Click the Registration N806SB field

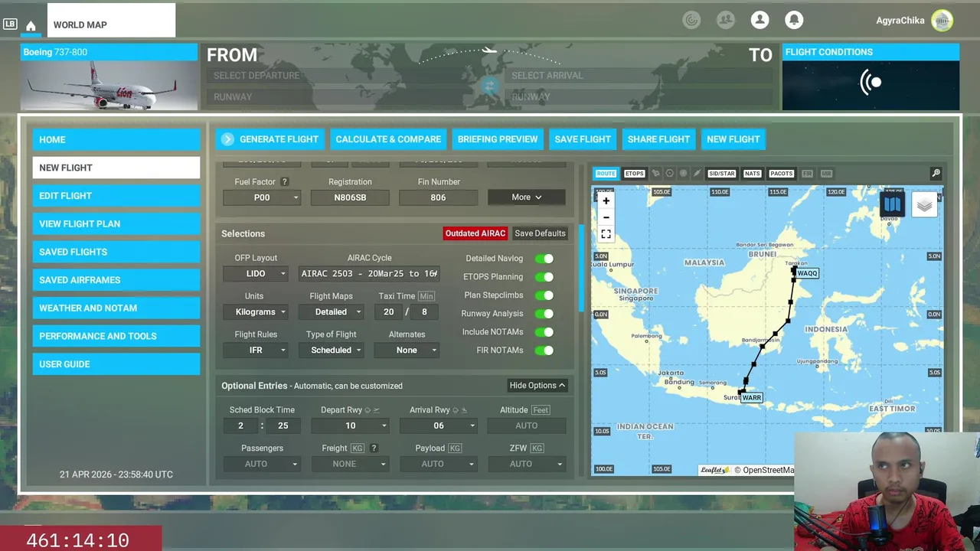(x=350, y=197)
